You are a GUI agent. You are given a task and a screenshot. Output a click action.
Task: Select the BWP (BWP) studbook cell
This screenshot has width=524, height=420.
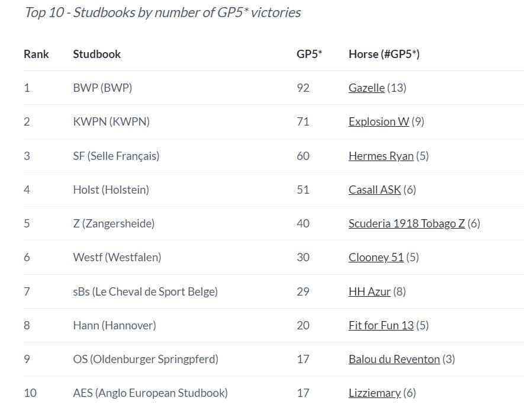(102, 88)
